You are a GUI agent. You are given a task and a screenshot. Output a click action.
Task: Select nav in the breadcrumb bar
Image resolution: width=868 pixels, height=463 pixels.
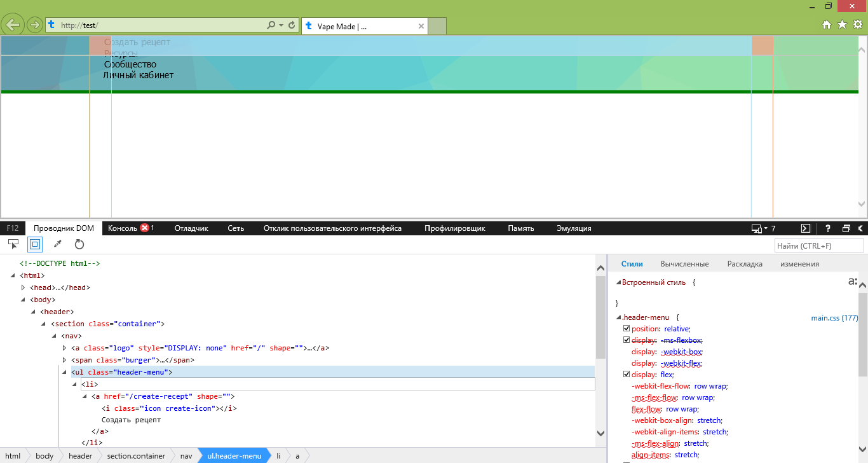(x=186, y=456)
